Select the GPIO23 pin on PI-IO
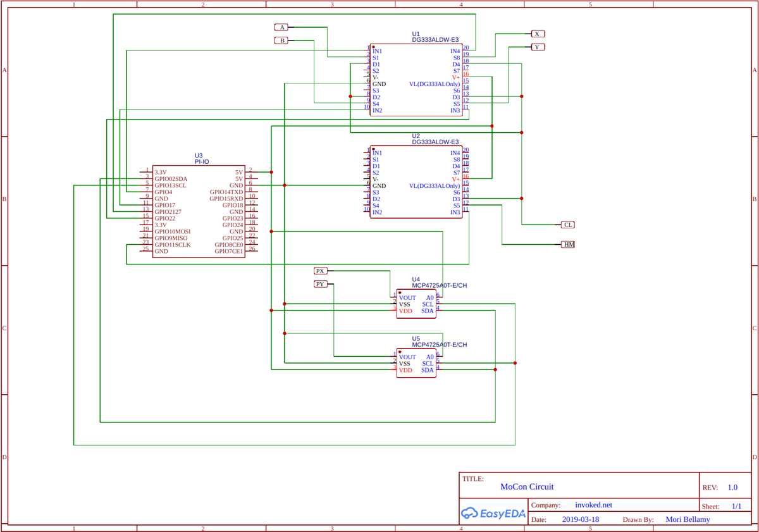This screenshot has width=759, height=532. pos(233,218)
